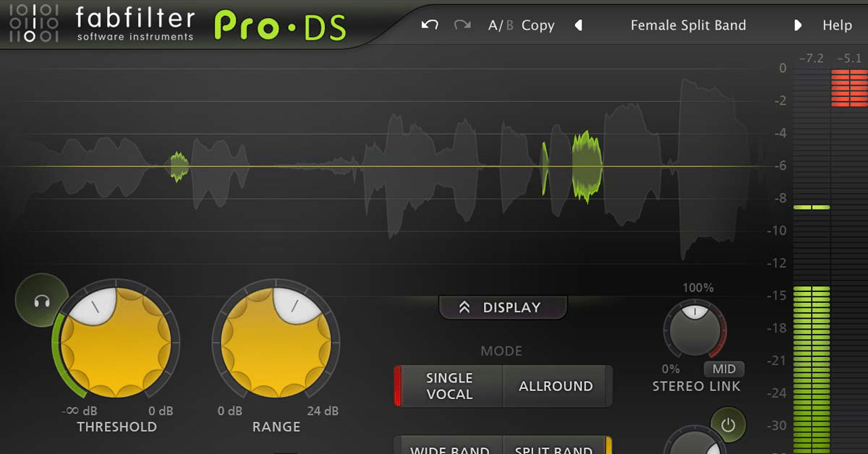Click the undo arrow
Viewport: 868px width, 454px height.
tap(429, 25)
